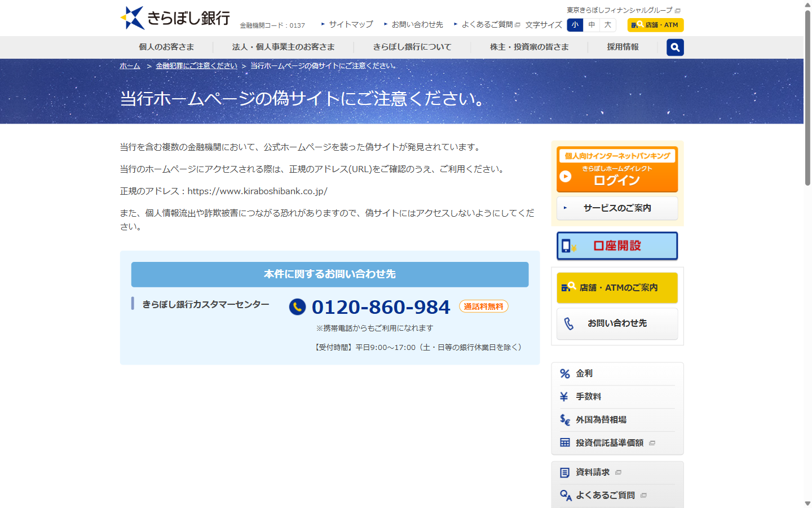Viewport: 812px width, 508px height.
Task: Click the yen icon for 手数料
Action: (x=564, y=397)
